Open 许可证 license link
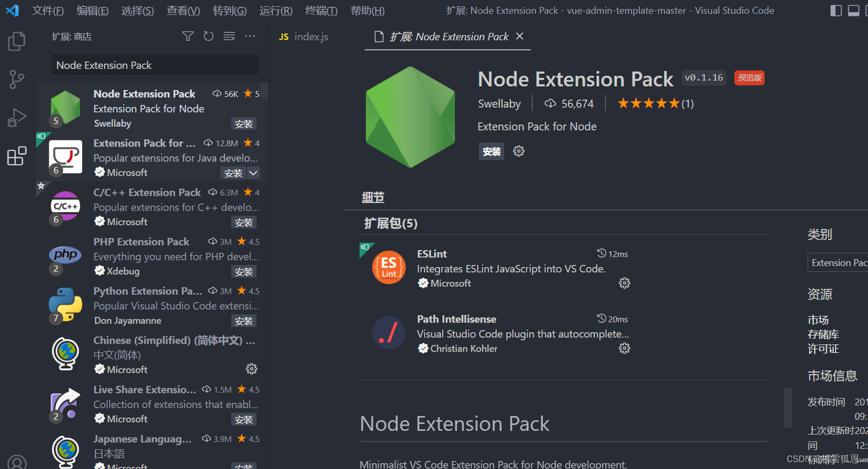Viewport: 868px width, 469px height. (x=823, y=349)
